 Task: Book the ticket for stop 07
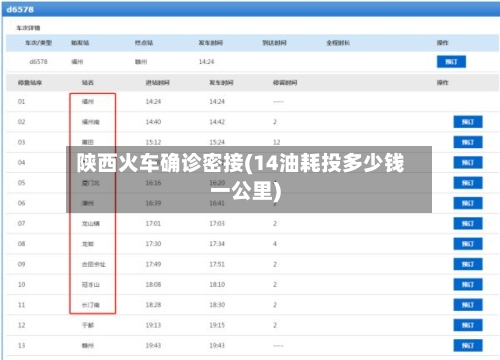point(468,224)
